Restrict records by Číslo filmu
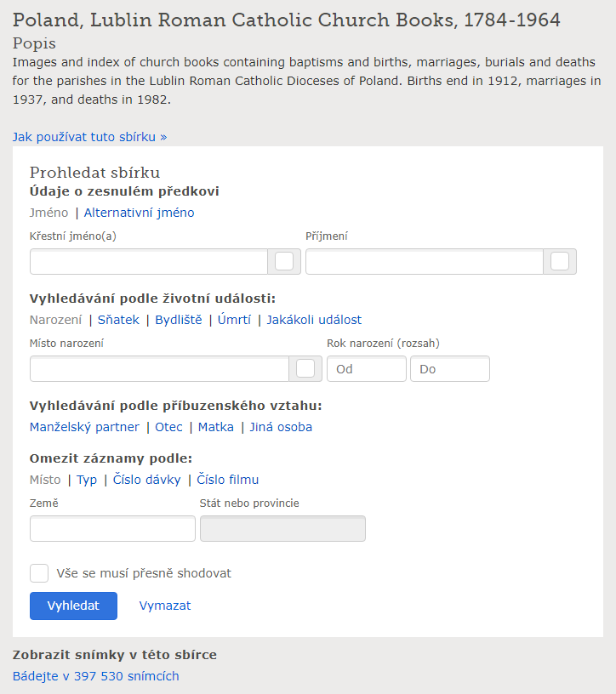The height and width of the screenshot is (694, 616). coord(228,480)
